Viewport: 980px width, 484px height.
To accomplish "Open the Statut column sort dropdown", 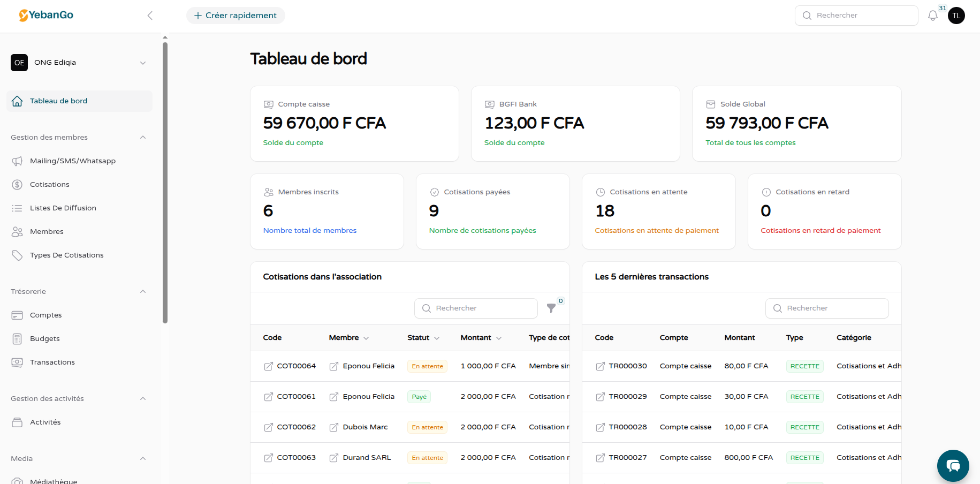I will pyautogui.click(x=437, y=338).
